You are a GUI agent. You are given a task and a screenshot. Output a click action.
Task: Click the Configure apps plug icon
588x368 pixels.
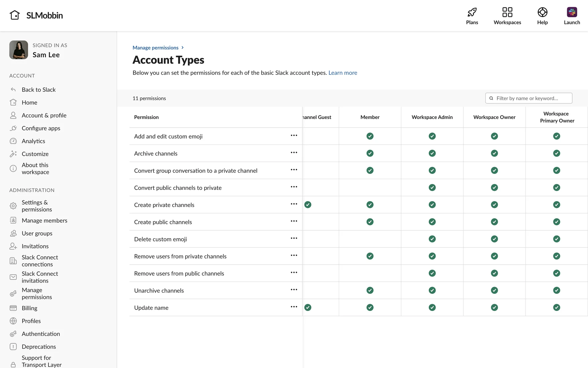13,128
